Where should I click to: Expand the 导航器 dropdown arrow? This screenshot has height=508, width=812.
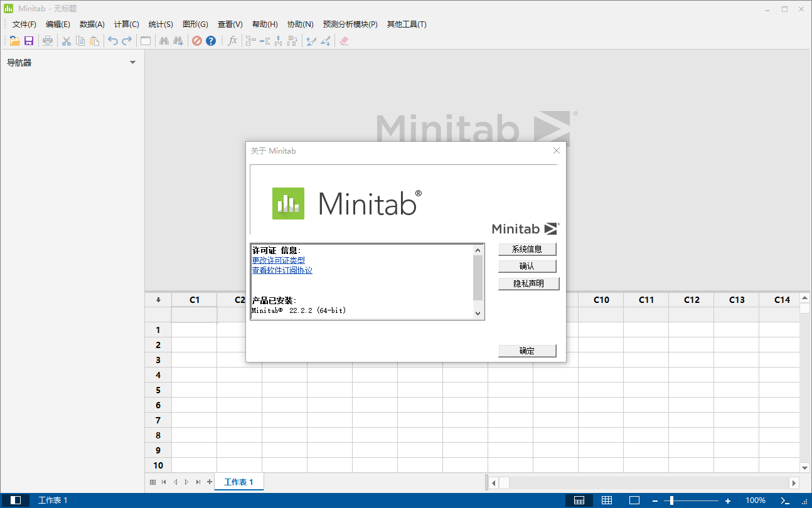point(132,63)
